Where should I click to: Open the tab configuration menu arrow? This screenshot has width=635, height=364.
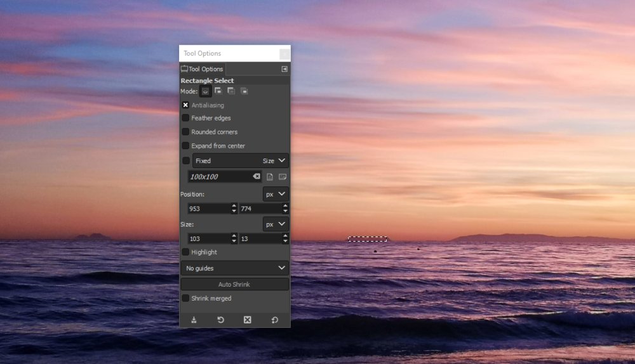coord(284,69)
